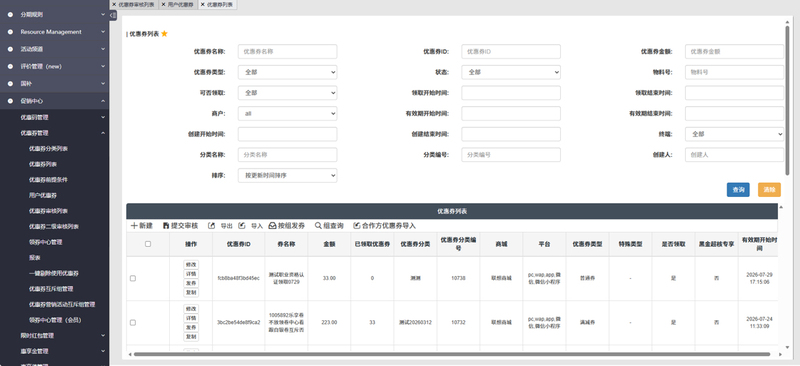Focus the 创建人 input field
The height and width of the screenshot is (366, 800).
(734, 155)
